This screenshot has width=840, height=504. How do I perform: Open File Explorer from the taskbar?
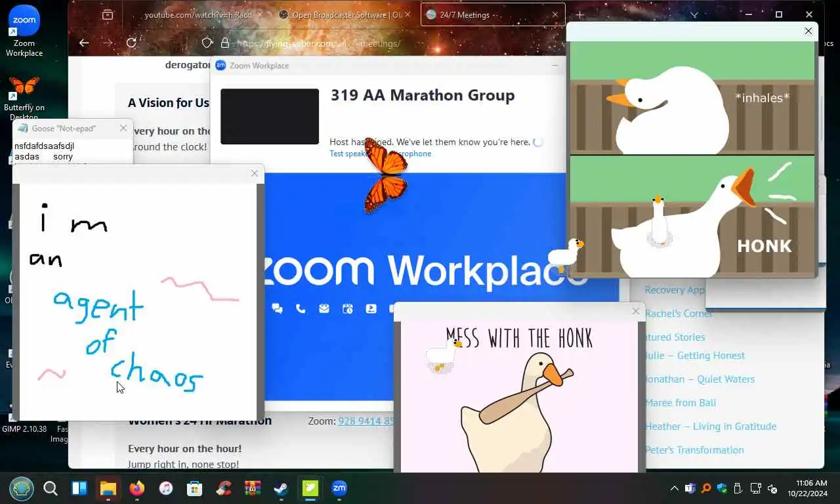[x=108, y=488]
